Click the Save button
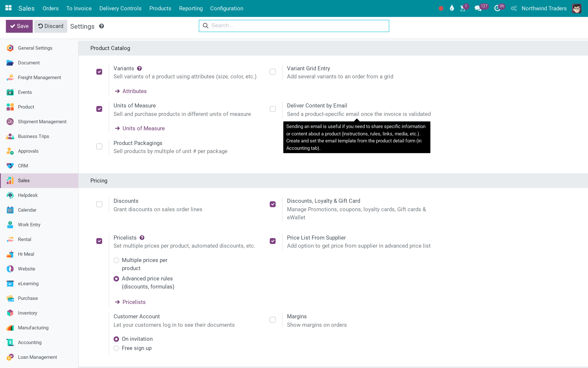588x368 pixels. click(19, 26)
